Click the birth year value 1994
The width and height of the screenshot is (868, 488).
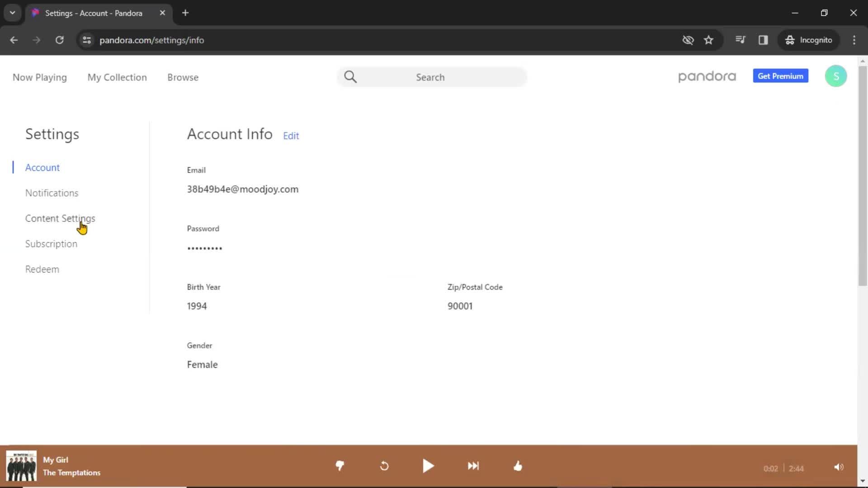pos(197,306)
